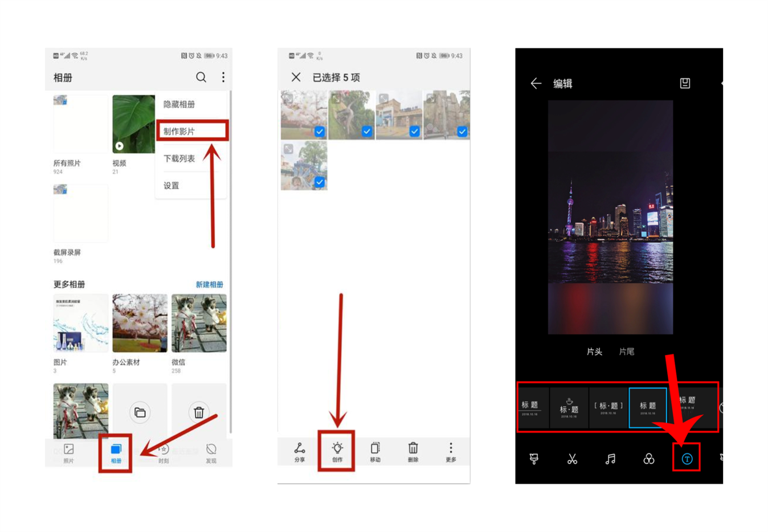Open the paint brush theme tool
768x532 pixels.
click(x=534, y=459)
